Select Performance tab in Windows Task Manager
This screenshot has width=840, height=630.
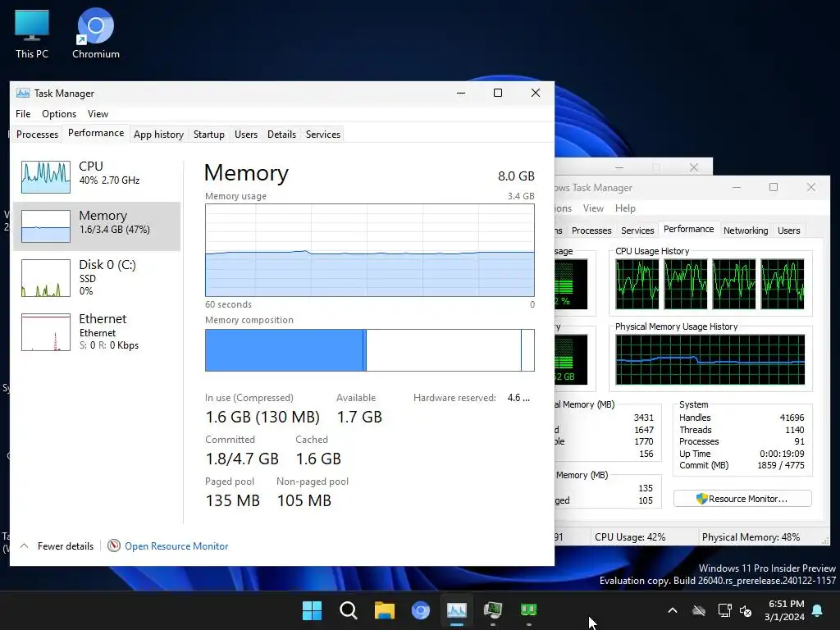coord(688,229)
